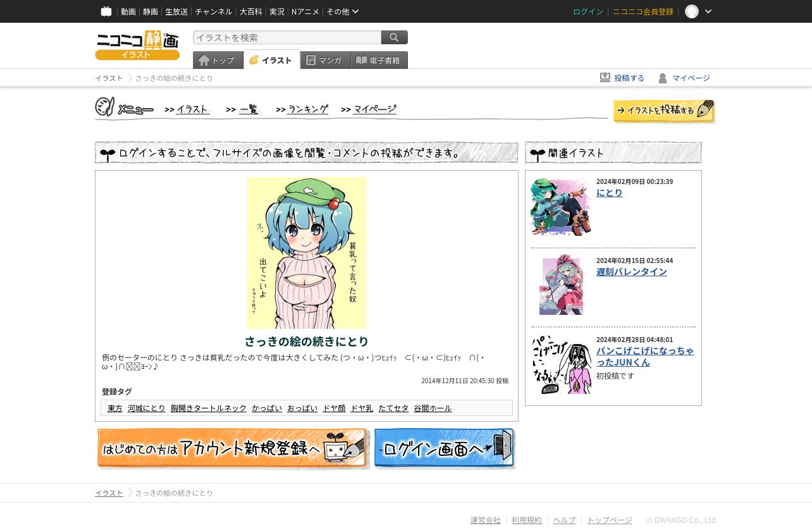Open the 遅刻バレンタイン thumbnail
Viewport: 812px width, 528px height.
pos(561,285)
